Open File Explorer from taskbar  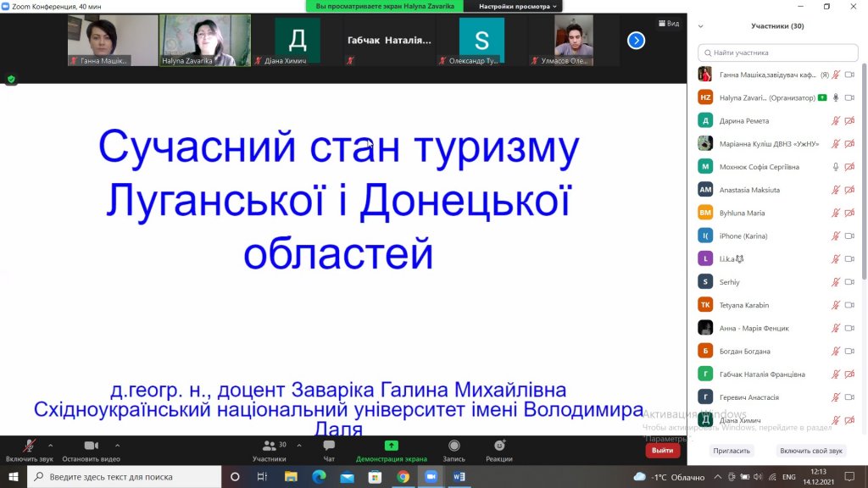291,476
